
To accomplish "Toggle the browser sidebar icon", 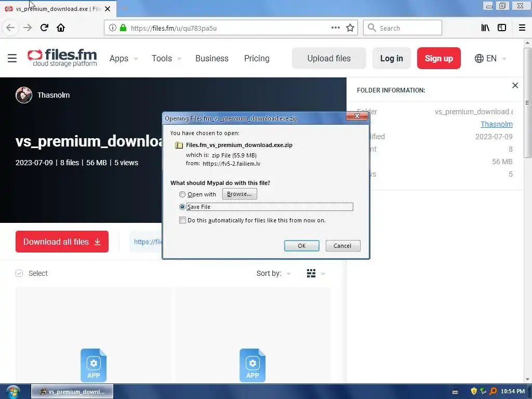I will [502, 28].
